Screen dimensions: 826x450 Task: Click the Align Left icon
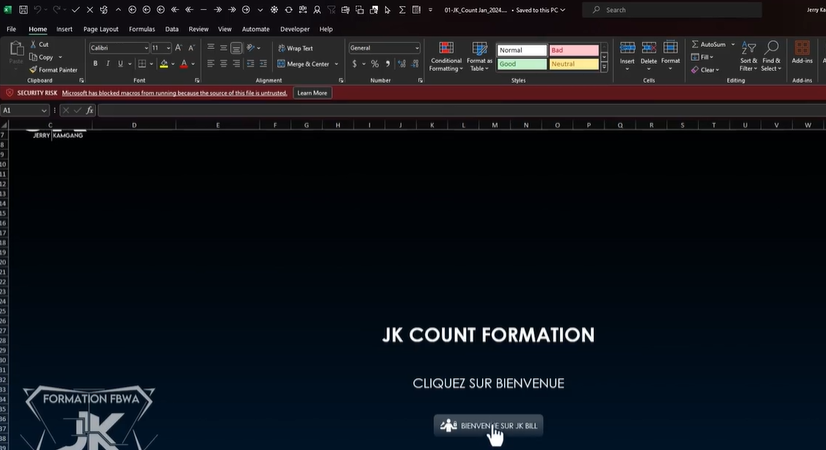click(x=211, y=64)
